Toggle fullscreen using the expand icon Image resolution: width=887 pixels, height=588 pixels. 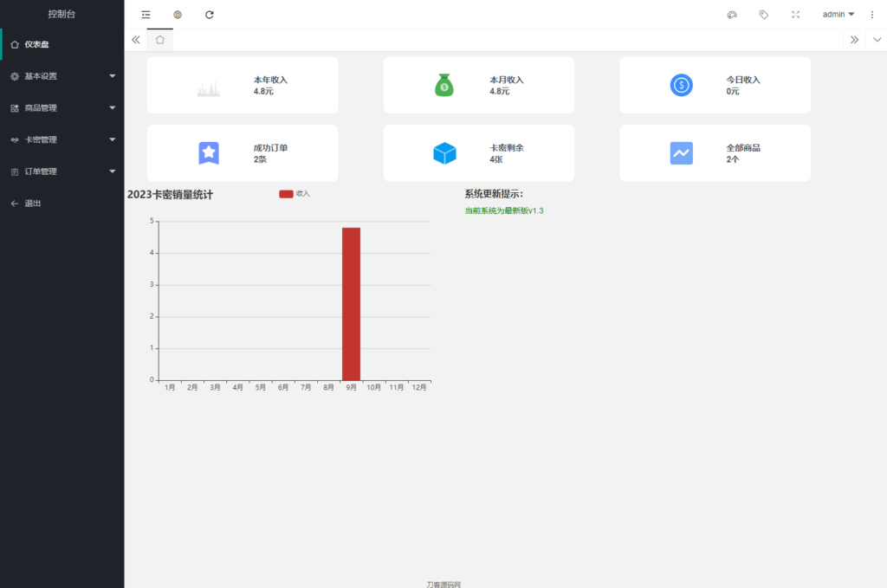pos(794,15)
